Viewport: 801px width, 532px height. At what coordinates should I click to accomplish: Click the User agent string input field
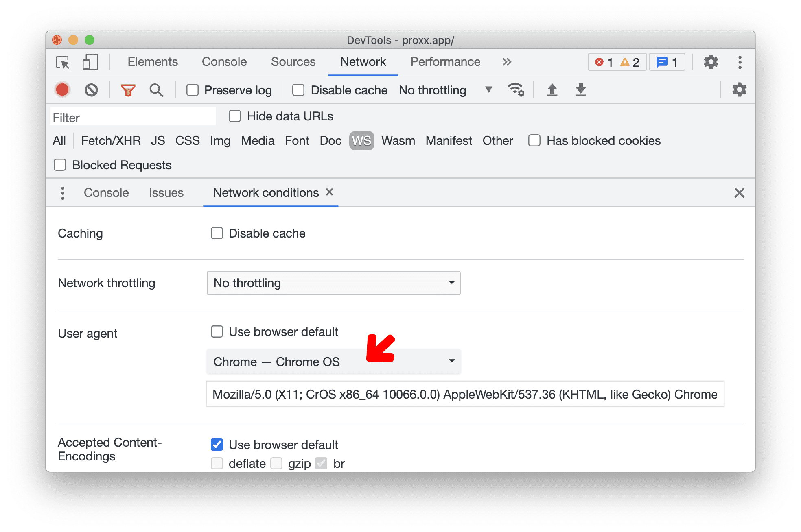[x=463, y=394]
